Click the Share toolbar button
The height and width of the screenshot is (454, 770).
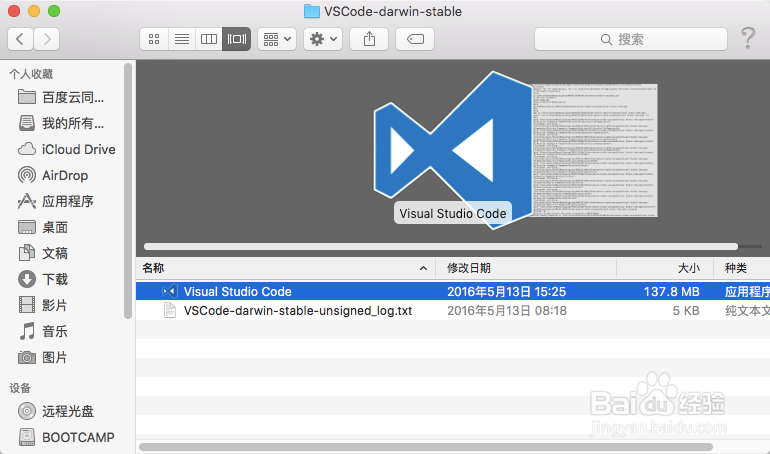pos(369,39)
